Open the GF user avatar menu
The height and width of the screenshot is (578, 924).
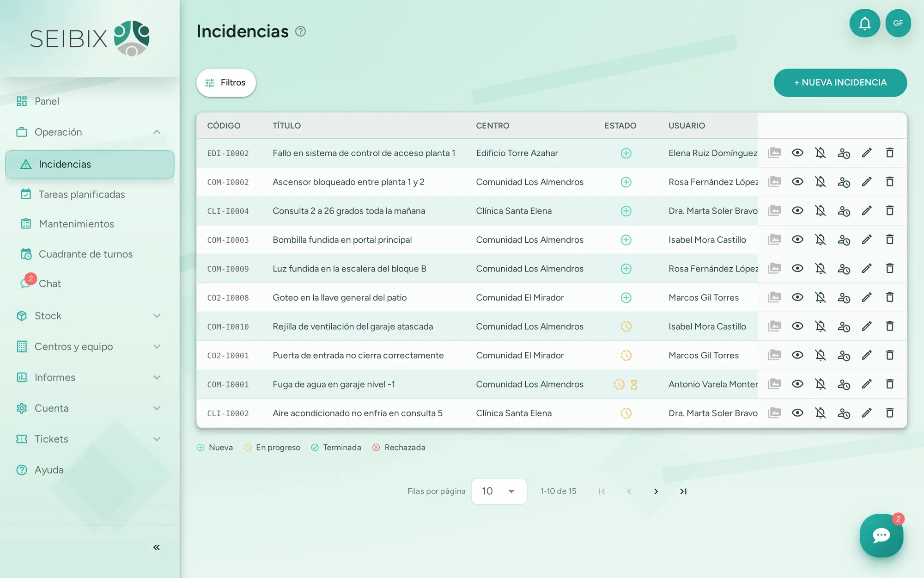pyautogui.click(x=898, y=23)
